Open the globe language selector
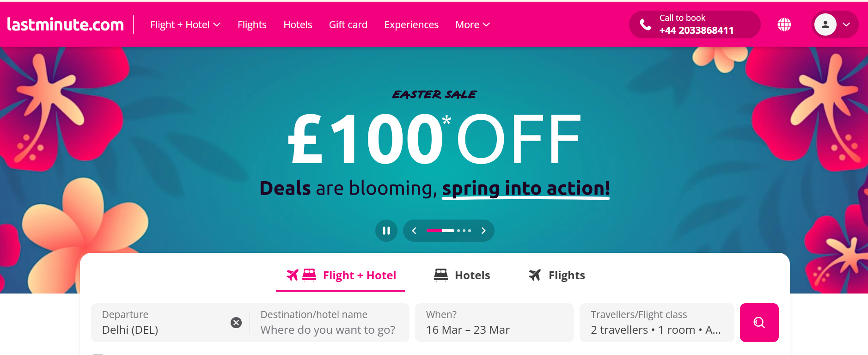868x355 pixels. [x=784, y=24]
